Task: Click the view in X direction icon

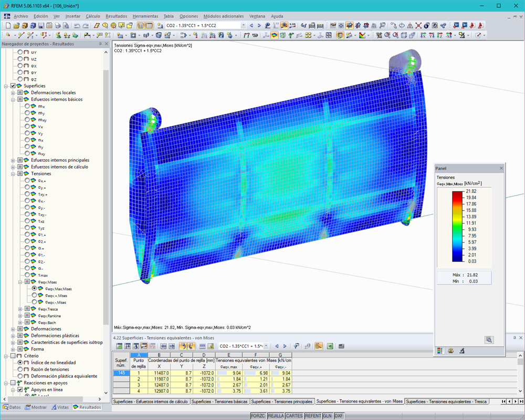Action: click(x=424, y=35)
